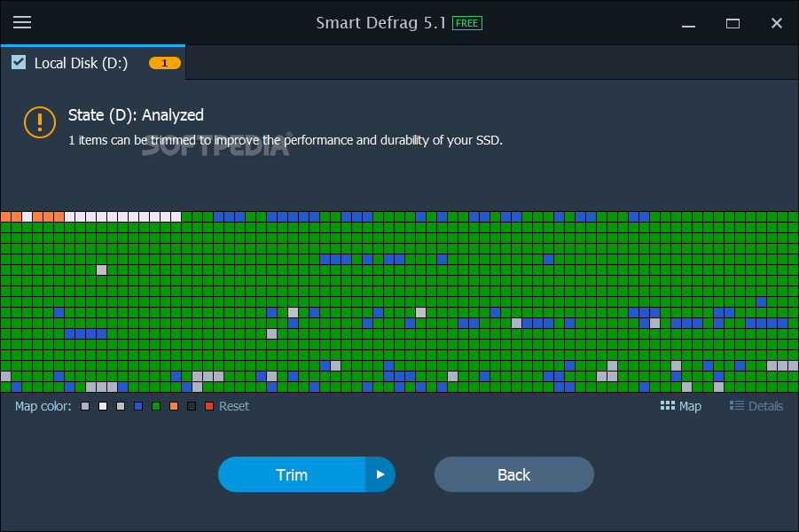Click the 'Smart Defrag 5.1' title text
799x532 pixels.
[x=381, y=23]
